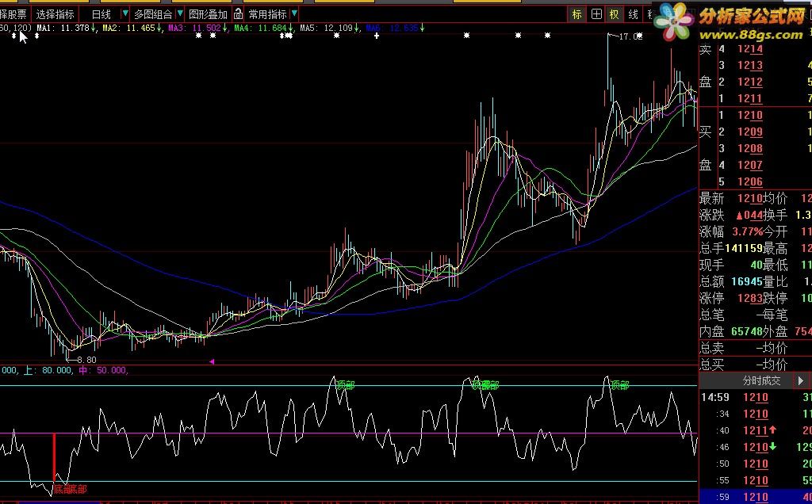
Task: Click the blue MA6 indicator label
Action: coord(395,28)
